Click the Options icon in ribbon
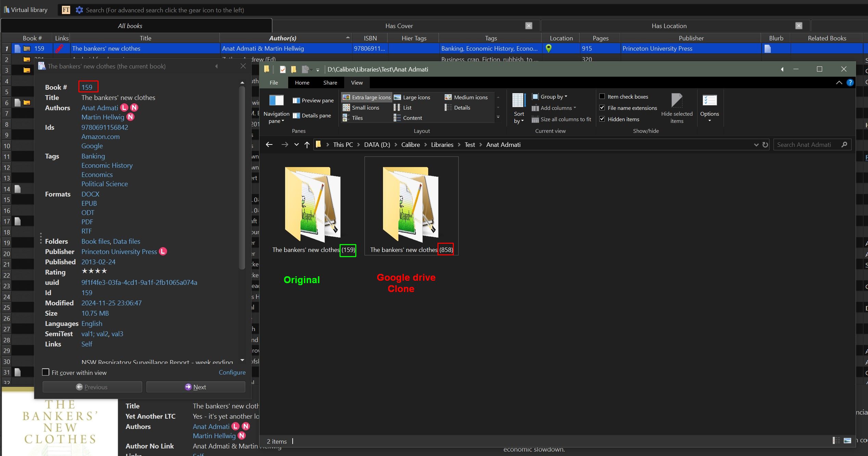Image resolution: width=868 pixels, height=456 pixels. point(709,101)
